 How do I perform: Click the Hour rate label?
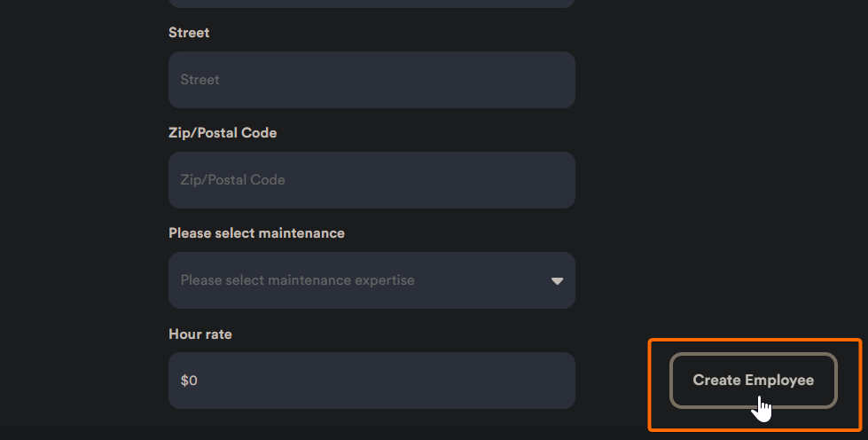point(199,334)
